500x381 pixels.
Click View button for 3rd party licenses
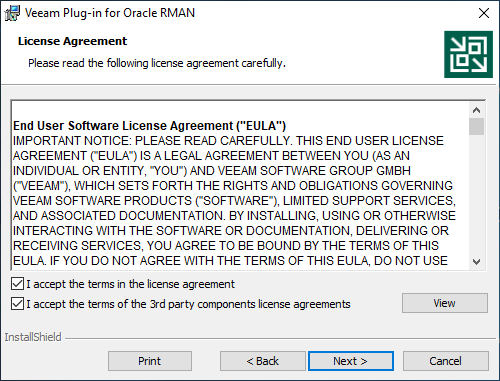coord(445,303)
